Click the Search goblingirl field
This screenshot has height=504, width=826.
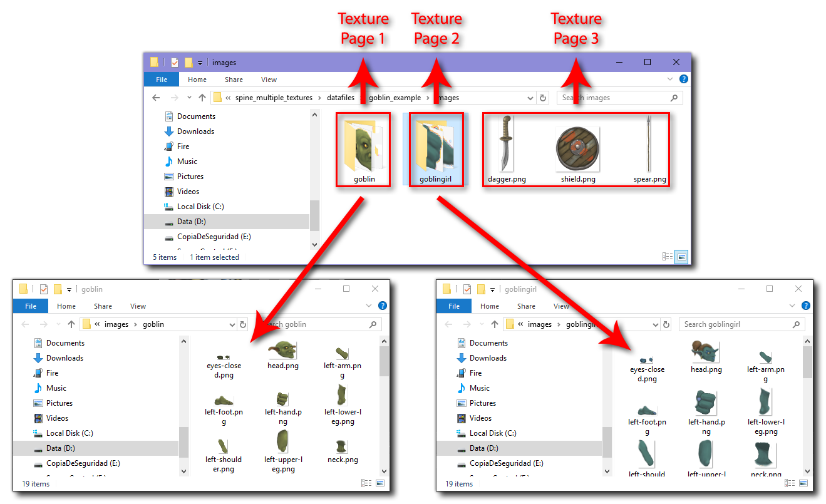pos(742,324)
